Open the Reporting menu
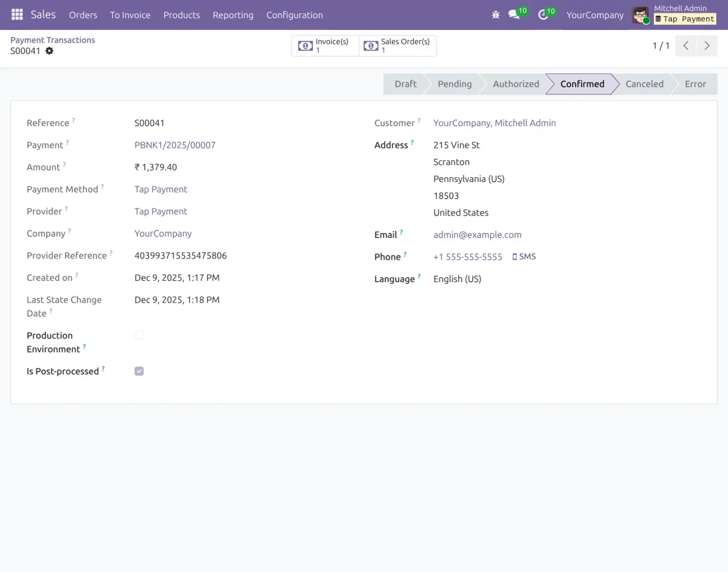 (233, 15)
